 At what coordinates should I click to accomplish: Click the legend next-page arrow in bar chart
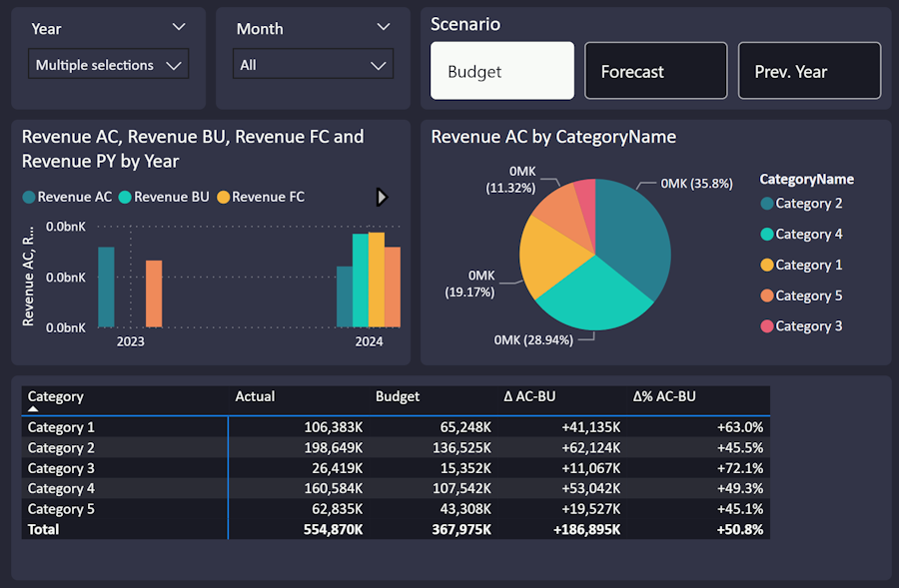(381, 197)
